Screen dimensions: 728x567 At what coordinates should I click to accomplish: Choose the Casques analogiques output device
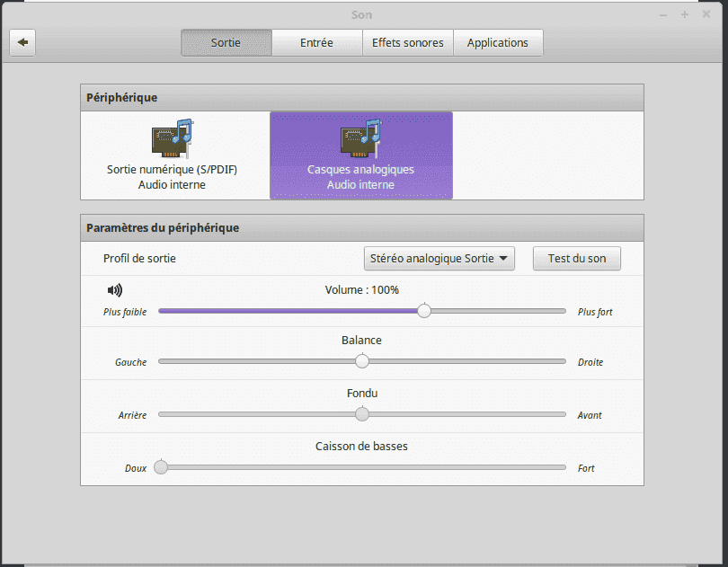(360, 155)
